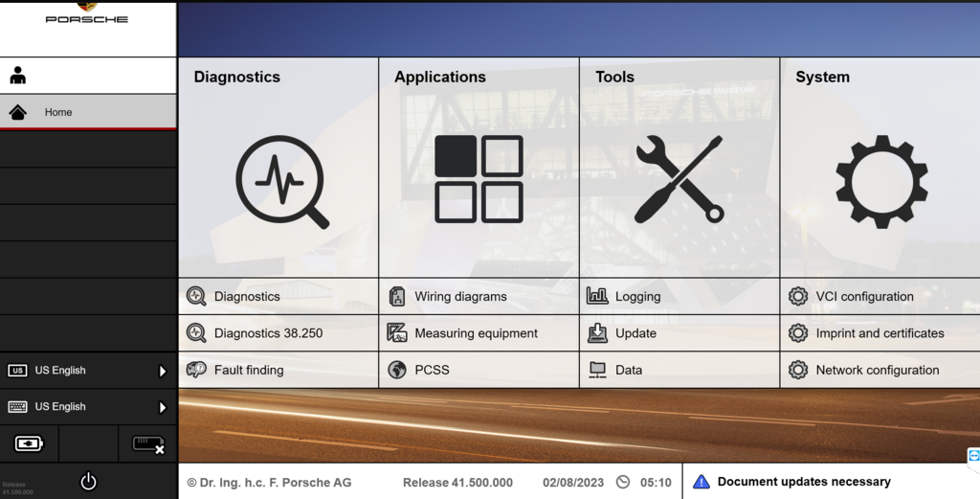Open Data under Tools
Screen dimensions: 980x499
(679, 370)
